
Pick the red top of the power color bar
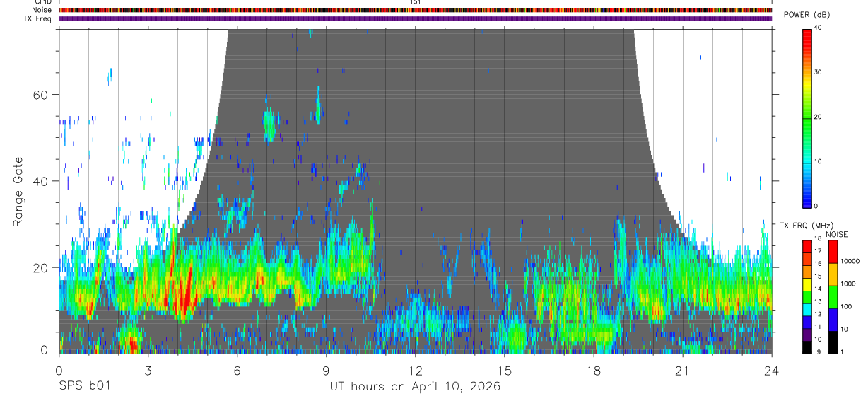pos(807,32)
